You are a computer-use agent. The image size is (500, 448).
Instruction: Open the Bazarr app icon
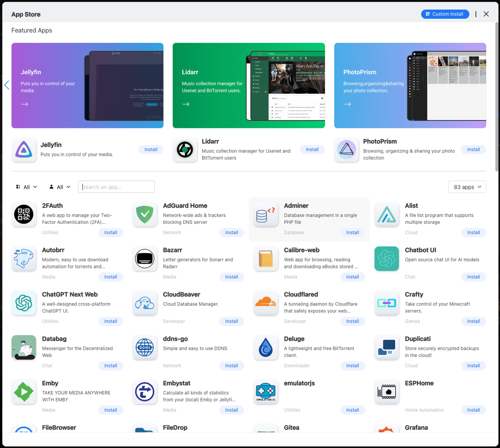point(145,259)
